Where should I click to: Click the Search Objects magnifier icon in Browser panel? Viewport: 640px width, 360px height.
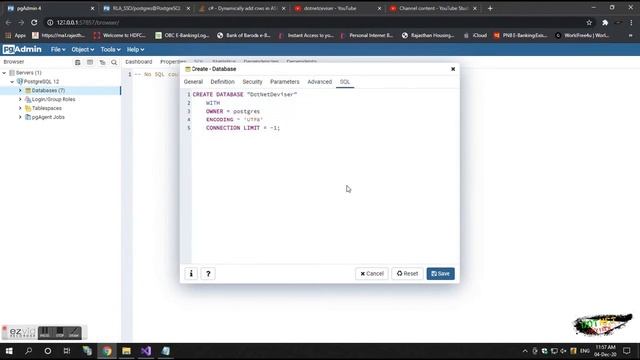(114, 62)
